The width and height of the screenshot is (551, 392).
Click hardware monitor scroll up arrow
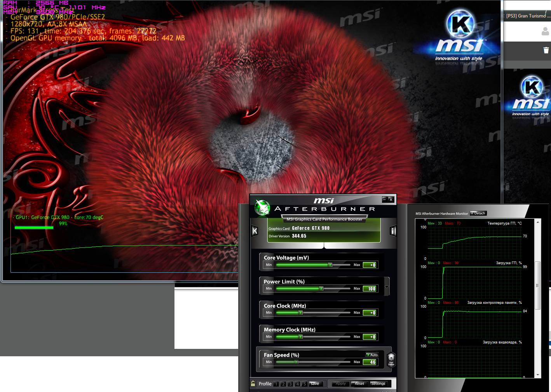[x=538, y=222]
